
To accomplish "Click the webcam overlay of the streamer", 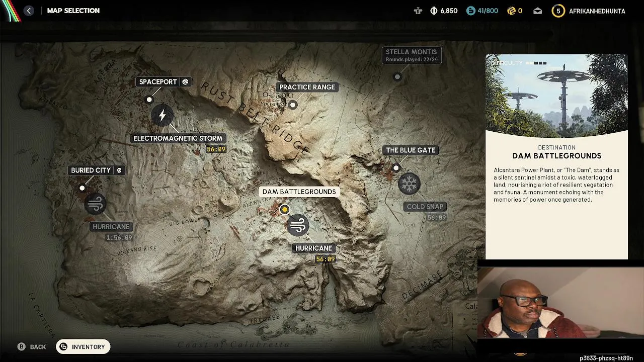I will pos(560,302).
